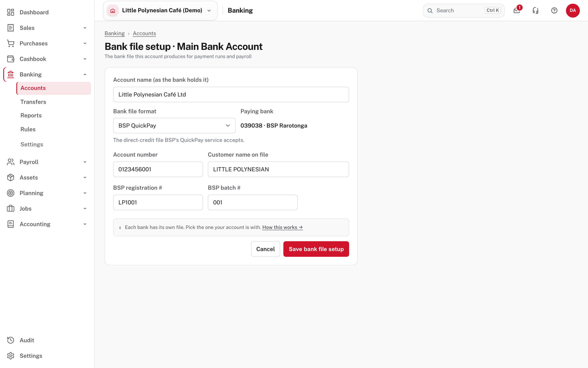
Task: Expand the Cashbook menu chevron
Action: tap(85, 59)
